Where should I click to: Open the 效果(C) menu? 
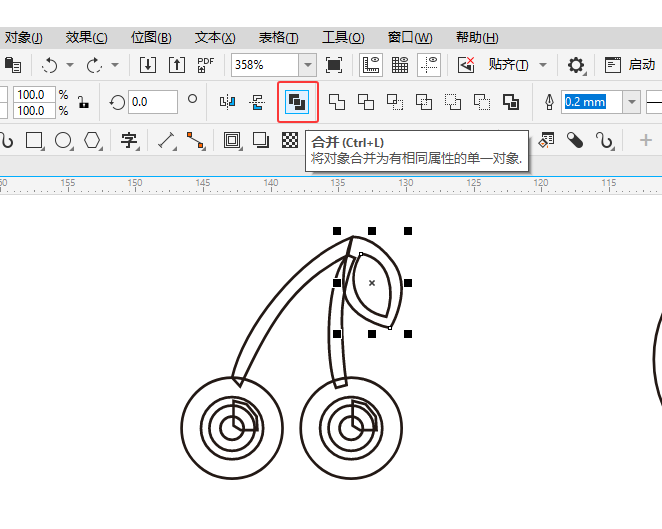click(x=87, y=38)
